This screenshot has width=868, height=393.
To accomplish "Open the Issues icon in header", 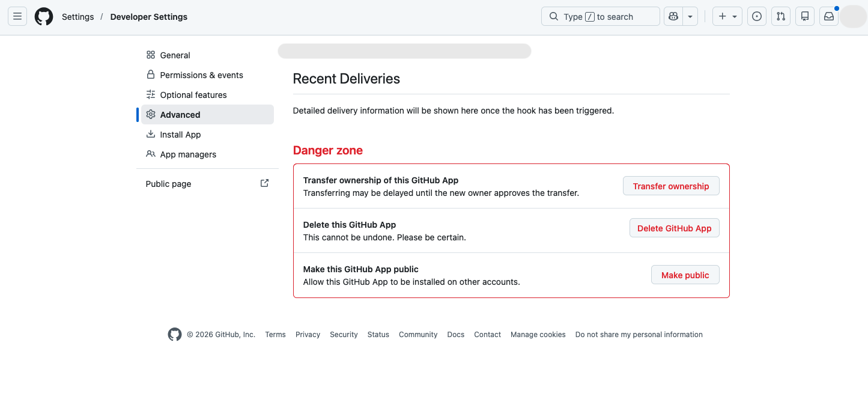I will pos(757,17).
